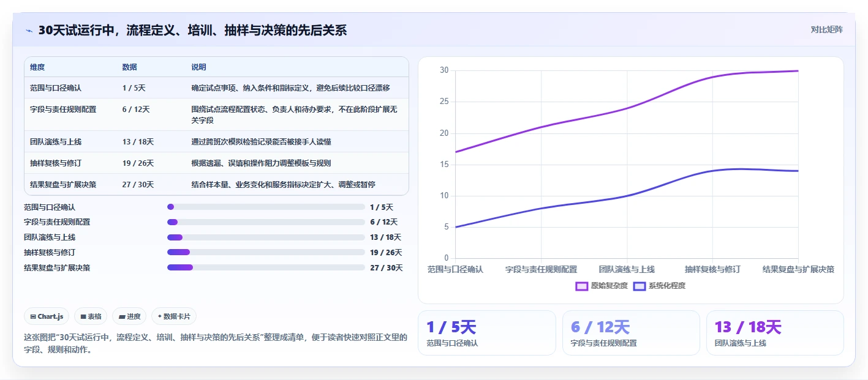Click the 团队演练与上线 x-axis label on the chart

coord(627,269)
